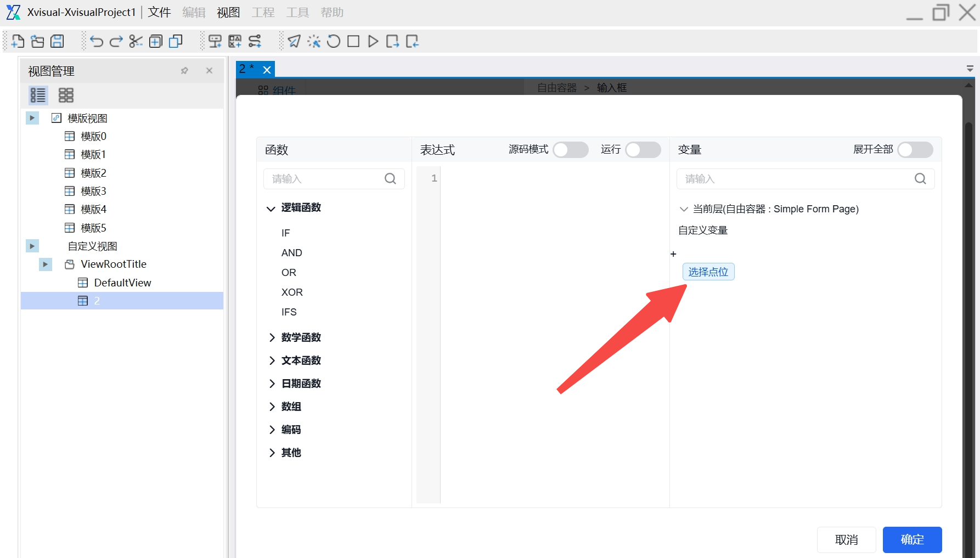
Task: Click the 选择点位 button
Action: pos(708,272)
